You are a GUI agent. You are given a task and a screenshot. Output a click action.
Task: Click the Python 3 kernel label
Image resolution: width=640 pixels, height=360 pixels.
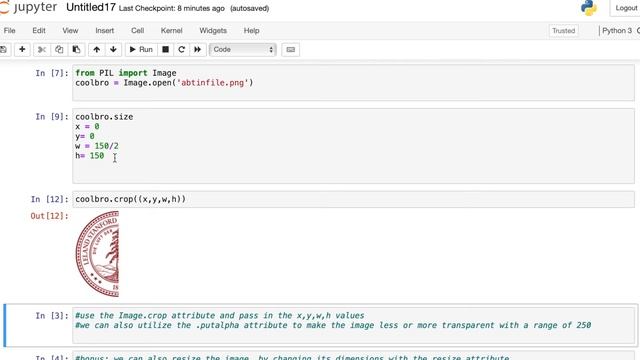click(x=617, y=31)
